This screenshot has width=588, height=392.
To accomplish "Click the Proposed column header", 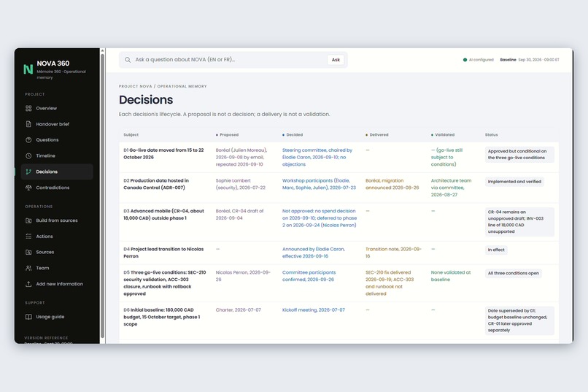I will point(228,134).
